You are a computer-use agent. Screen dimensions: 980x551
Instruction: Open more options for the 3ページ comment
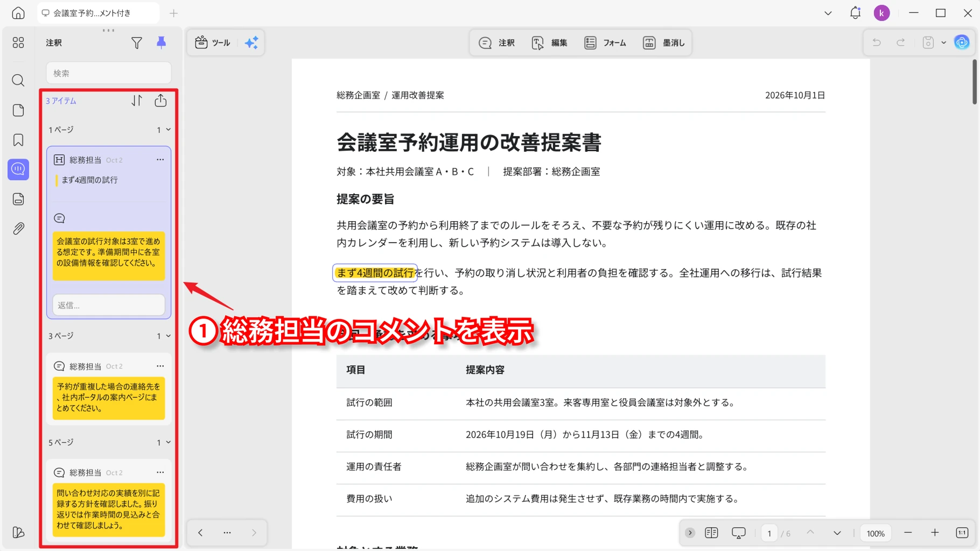tap(160, 366)
